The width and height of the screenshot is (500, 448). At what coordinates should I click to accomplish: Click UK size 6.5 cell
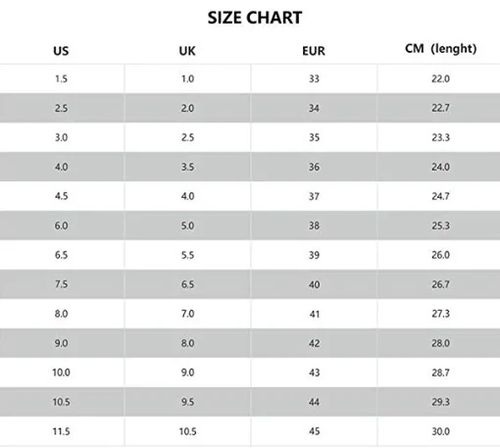187,284
